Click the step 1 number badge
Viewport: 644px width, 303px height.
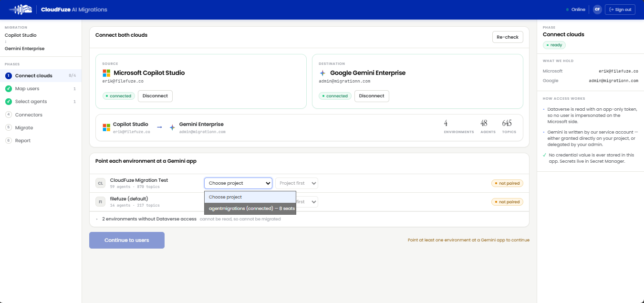pos(9,75)
